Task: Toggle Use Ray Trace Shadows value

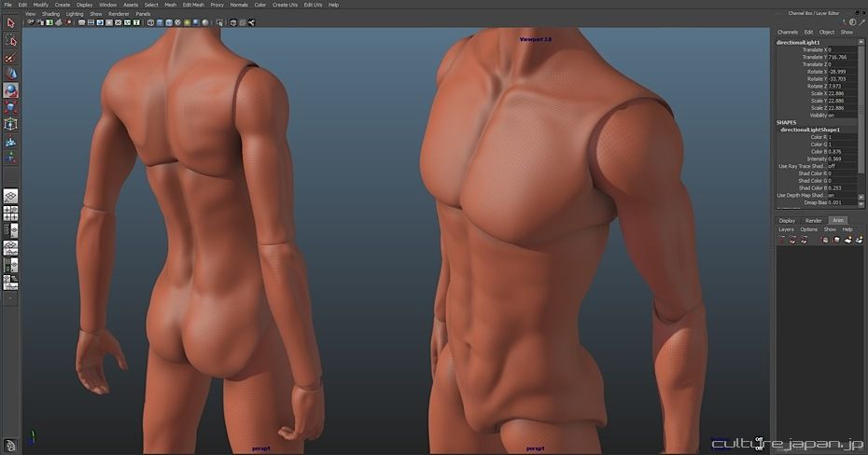Action: tap(830, 166)
